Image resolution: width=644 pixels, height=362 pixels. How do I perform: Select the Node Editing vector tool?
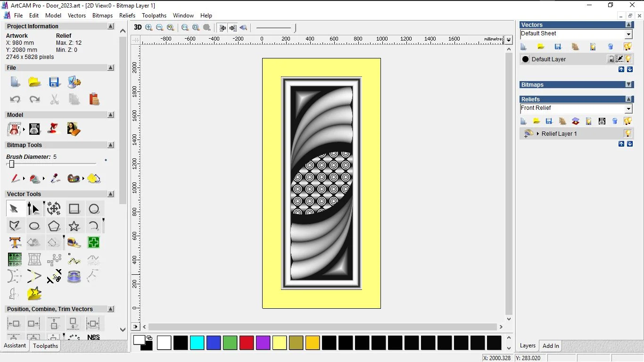pyautogui.click(x=33, y=209)
